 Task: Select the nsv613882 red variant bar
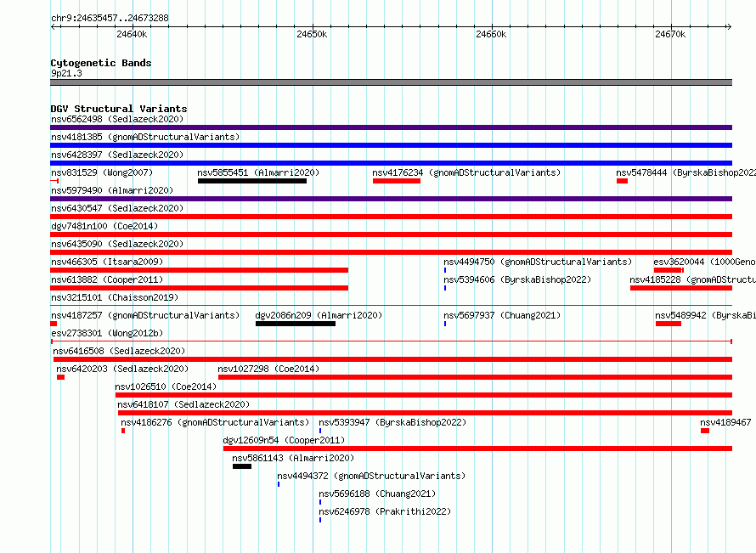pos(199,288)
